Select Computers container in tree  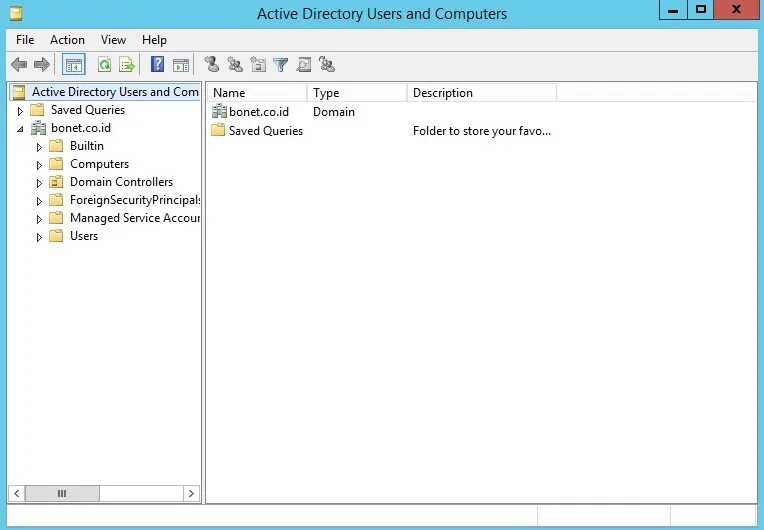point(99,164)
